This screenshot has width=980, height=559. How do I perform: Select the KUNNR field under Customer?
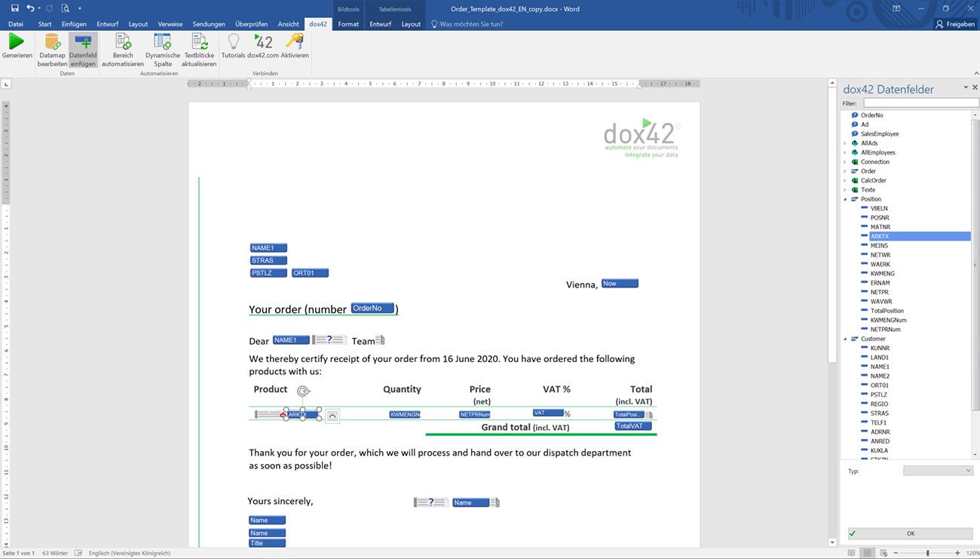880,348
